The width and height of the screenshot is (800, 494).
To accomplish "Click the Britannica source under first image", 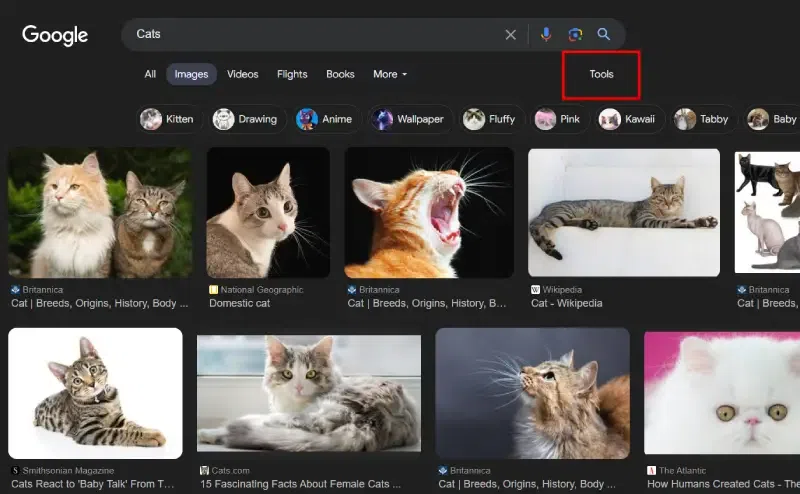I will [37, 289].
